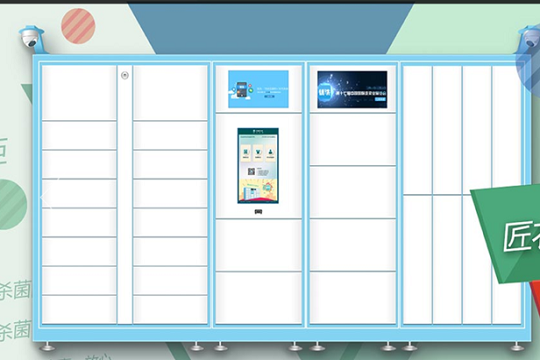Click the top-left large locker compartment door

79,92
